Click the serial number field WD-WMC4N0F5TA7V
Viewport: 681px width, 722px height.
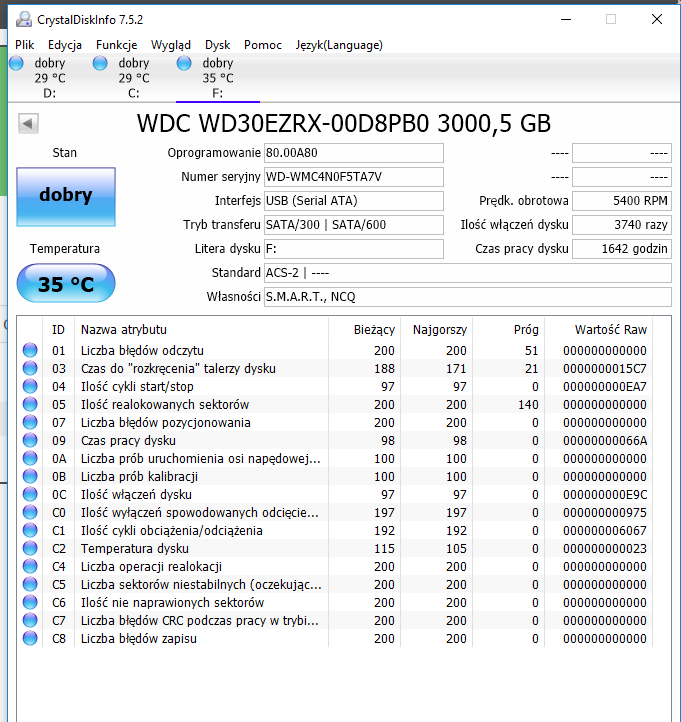click(x=354, y=177)
